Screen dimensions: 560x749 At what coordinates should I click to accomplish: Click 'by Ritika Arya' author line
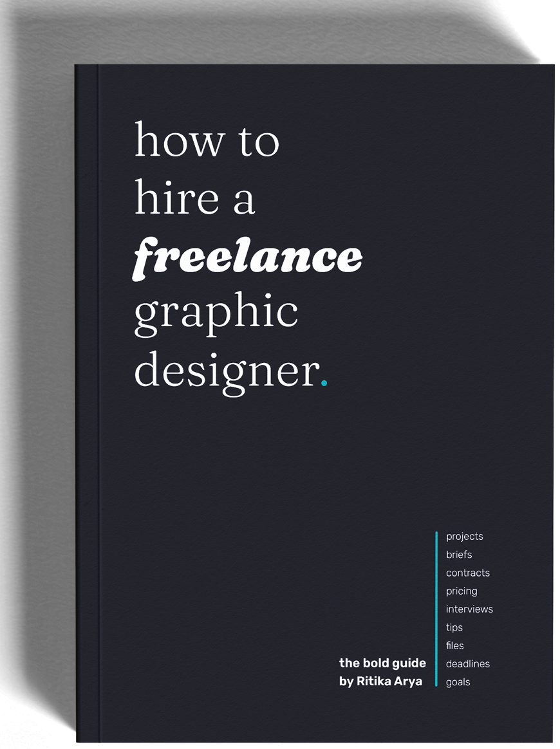[x=381, y=681]
